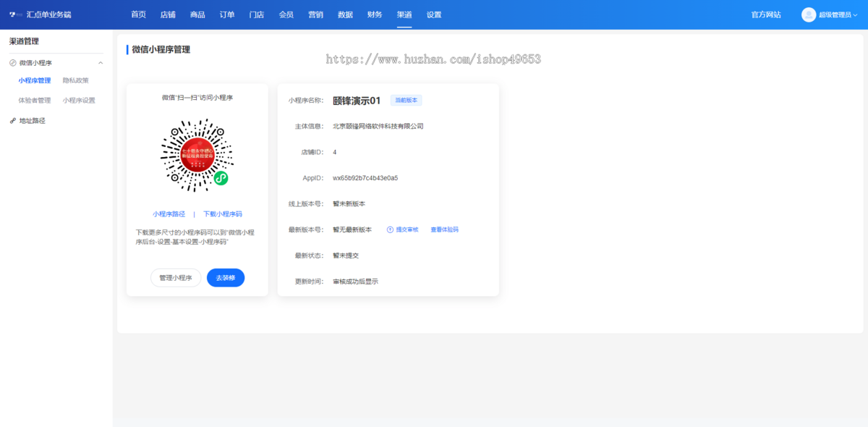This screenshot has width=868, height=427.
Task: Open the 数据 menu
Action: [x=345, y=14]
